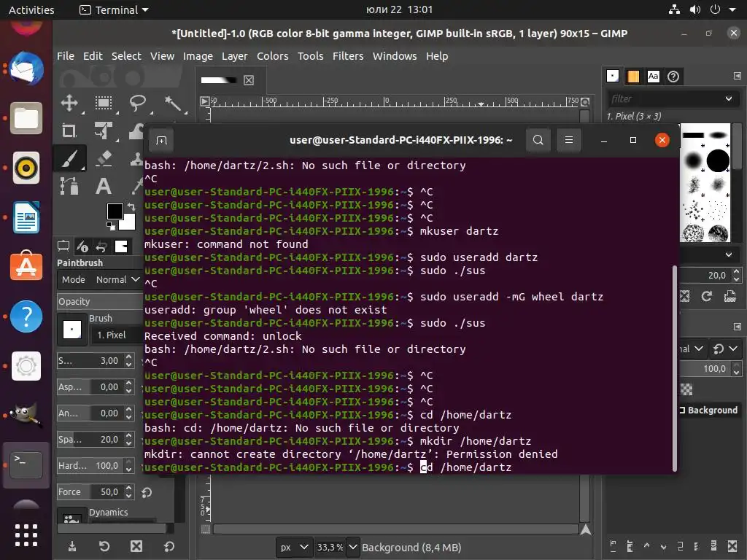The image size is (747, 560).
Task: Close the image tab in GIMP
Action: click(249, 80)
